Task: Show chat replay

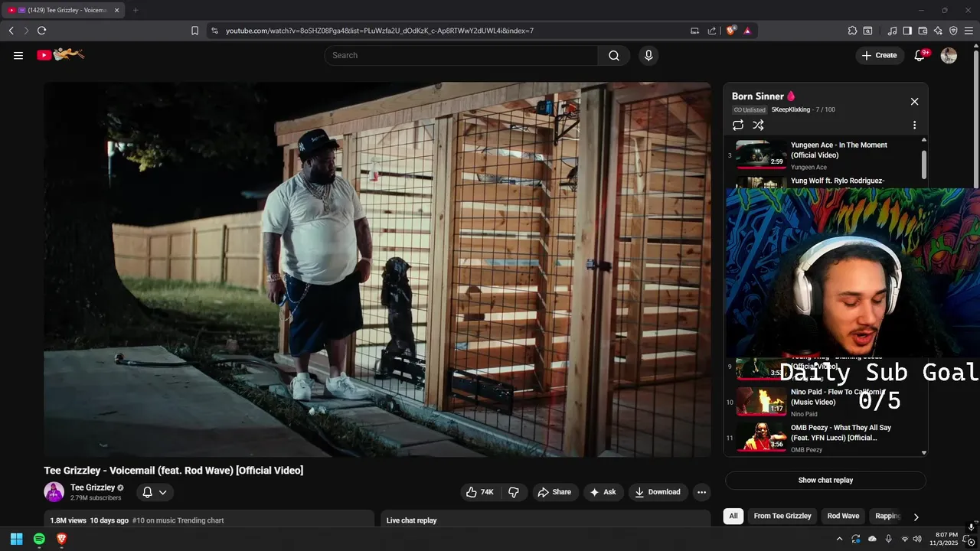Action: (825, 481)
